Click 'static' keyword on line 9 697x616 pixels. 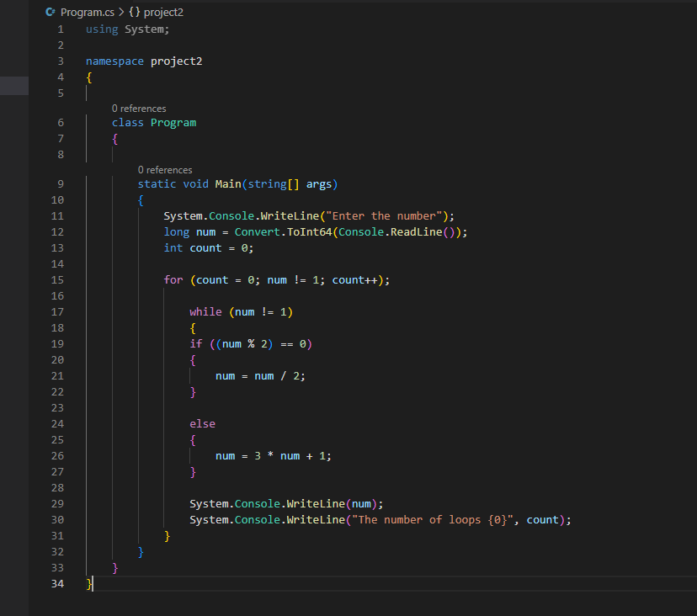coord(157,184)
